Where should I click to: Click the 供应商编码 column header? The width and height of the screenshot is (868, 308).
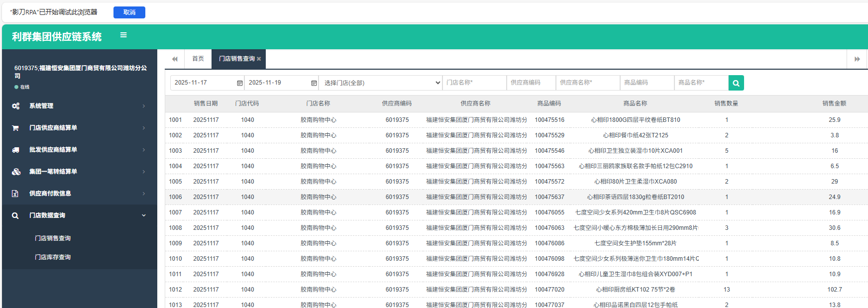point(397,103)
